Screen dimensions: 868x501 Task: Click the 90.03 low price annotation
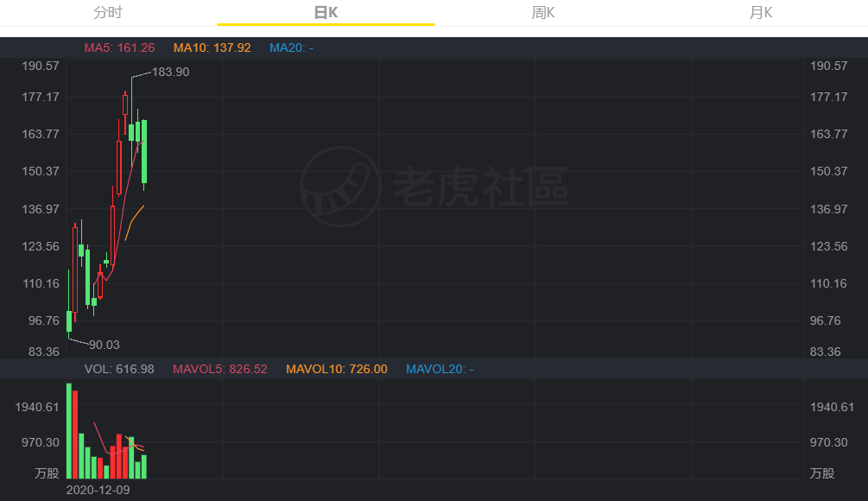tap(104, 345)
